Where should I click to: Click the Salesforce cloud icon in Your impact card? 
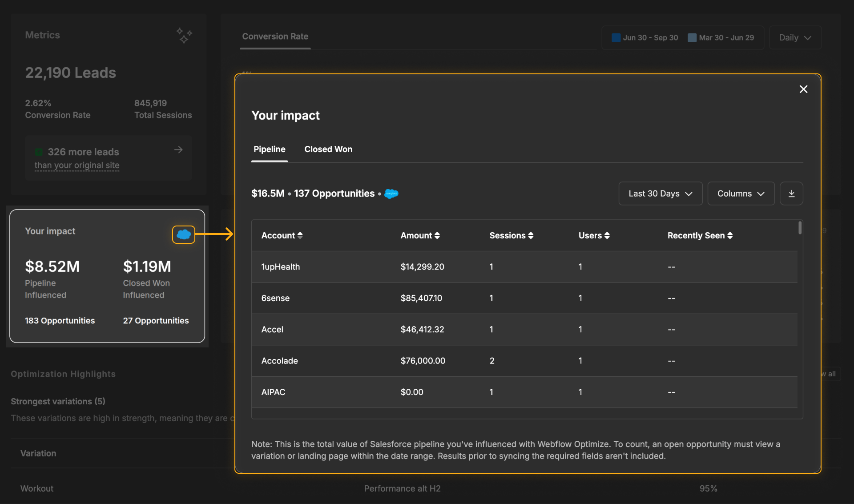(x=184, y=234)
